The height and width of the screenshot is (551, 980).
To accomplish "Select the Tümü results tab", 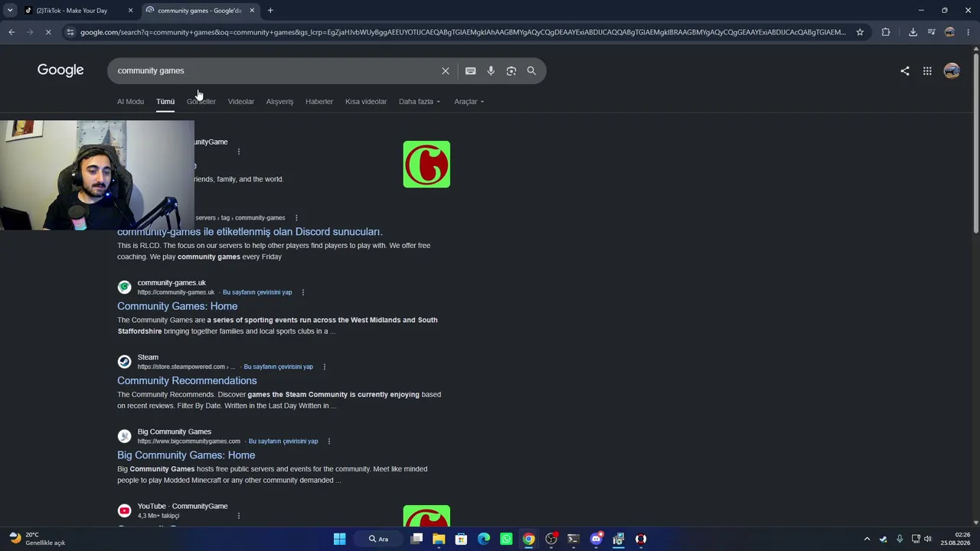I will pos(165,102).
